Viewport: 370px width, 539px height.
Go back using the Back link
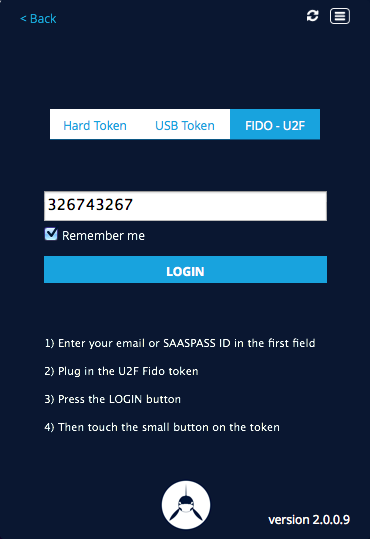(x=38, y=19)
